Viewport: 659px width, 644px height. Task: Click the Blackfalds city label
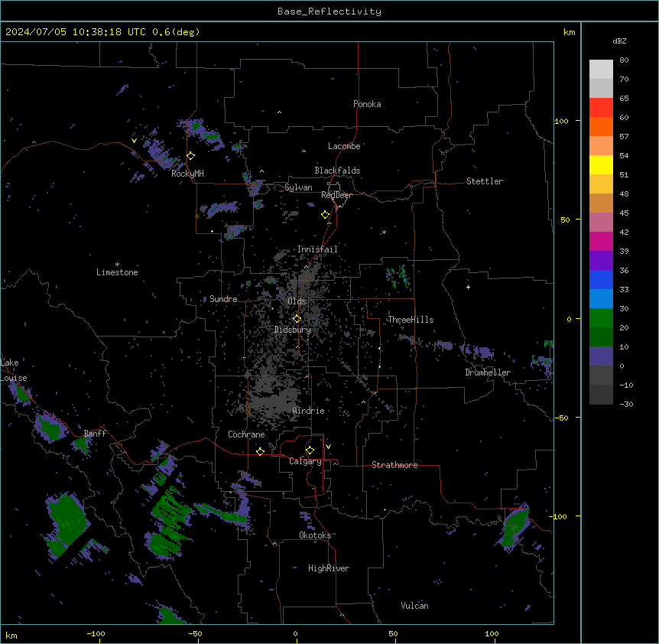tap(337, 171)
